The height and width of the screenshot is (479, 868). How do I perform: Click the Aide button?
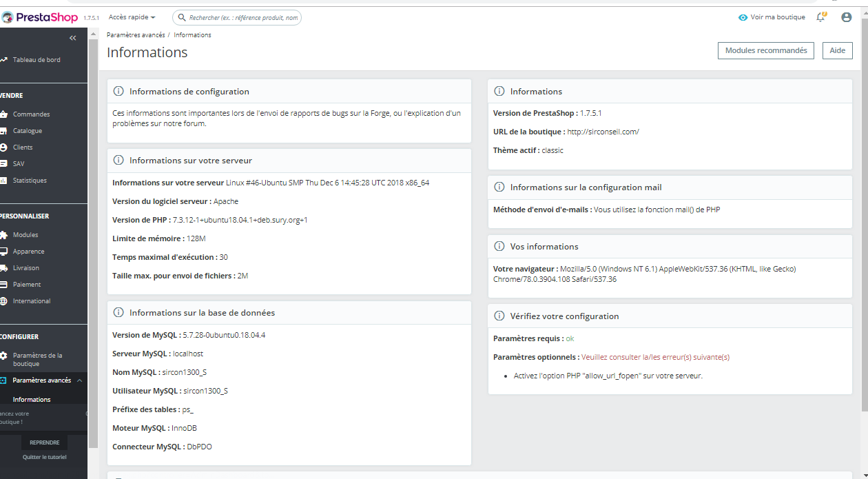pyautogui.click(x=838, y=50)
